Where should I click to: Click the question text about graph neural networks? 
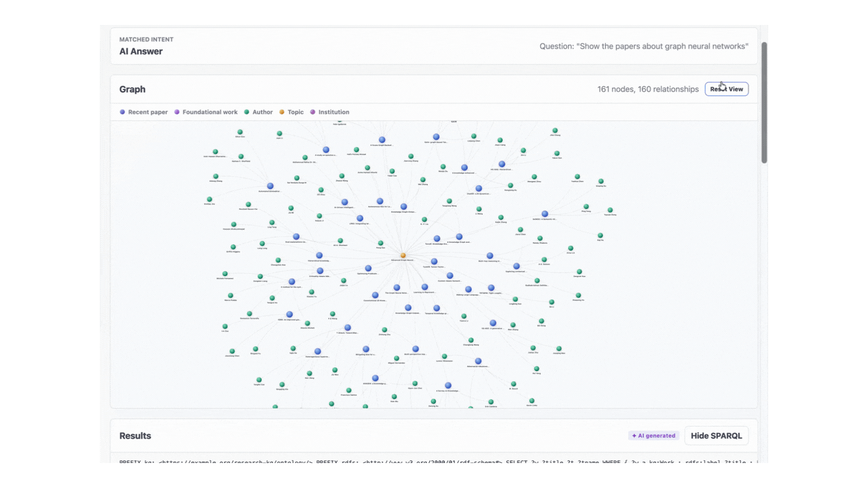tap(644, 46)
